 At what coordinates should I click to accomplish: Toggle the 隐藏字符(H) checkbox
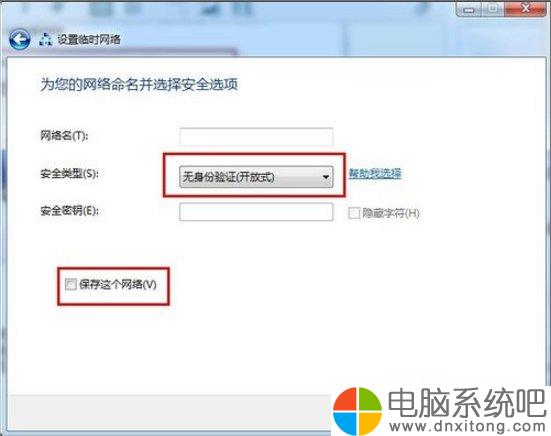[354, 213]
